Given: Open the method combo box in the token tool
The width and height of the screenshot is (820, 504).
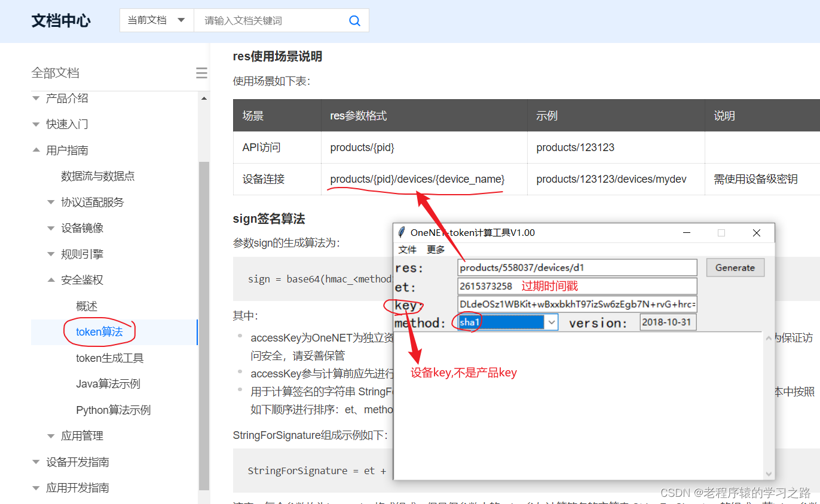Looking at the screenshot, I should point(552,322).
